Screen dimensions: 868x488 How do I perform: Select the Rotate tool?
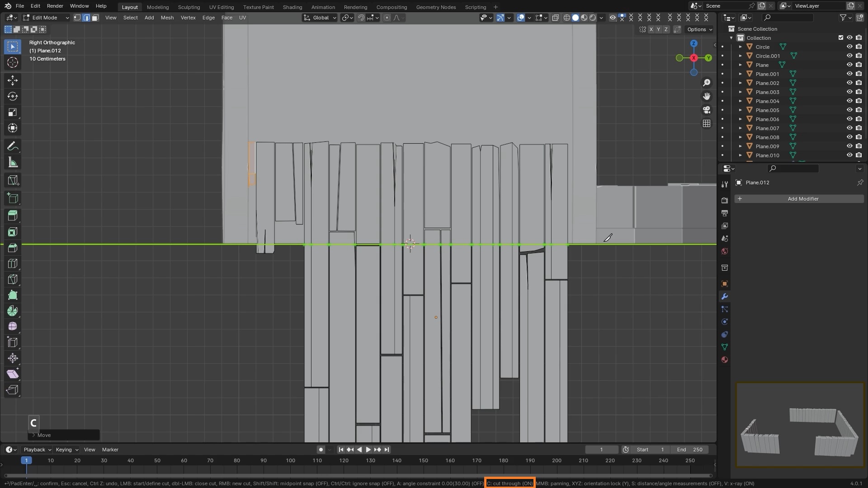tap(13, 96)
